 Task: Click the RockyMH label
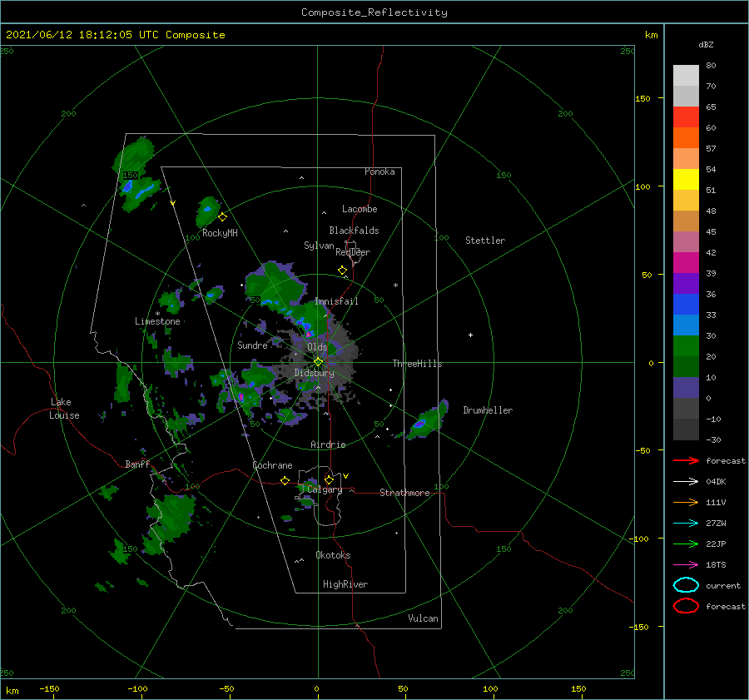click(x=220, y=233)
